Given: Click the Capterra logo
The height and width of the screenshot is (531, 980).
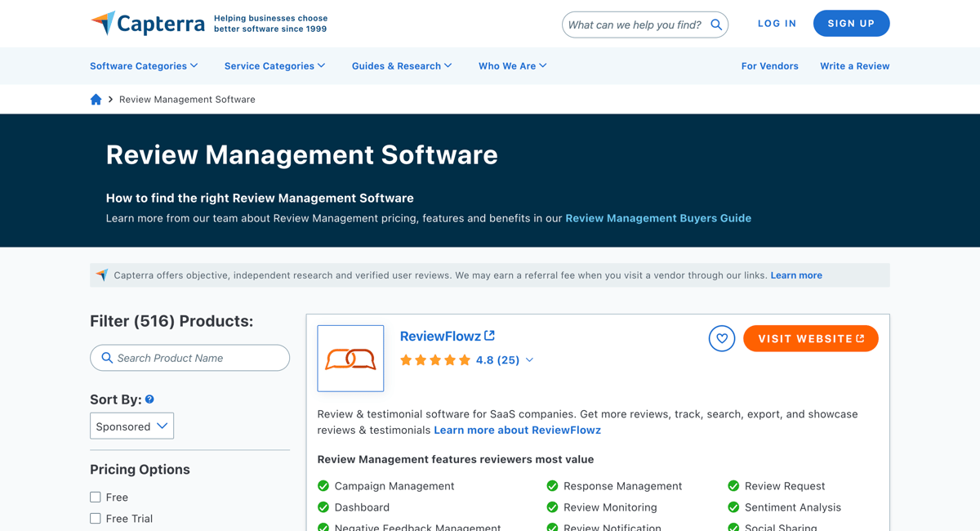Looking at the screenshot, I should tap(148, 24).
